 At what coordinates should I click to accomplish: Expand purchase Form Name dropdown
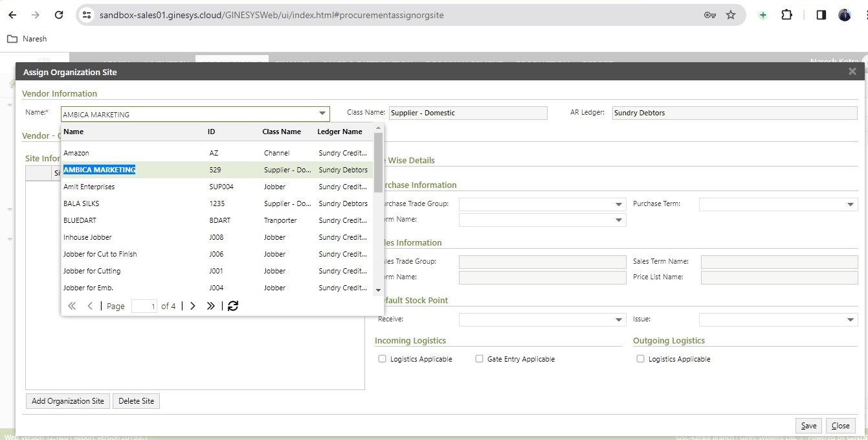pos(619,220)
